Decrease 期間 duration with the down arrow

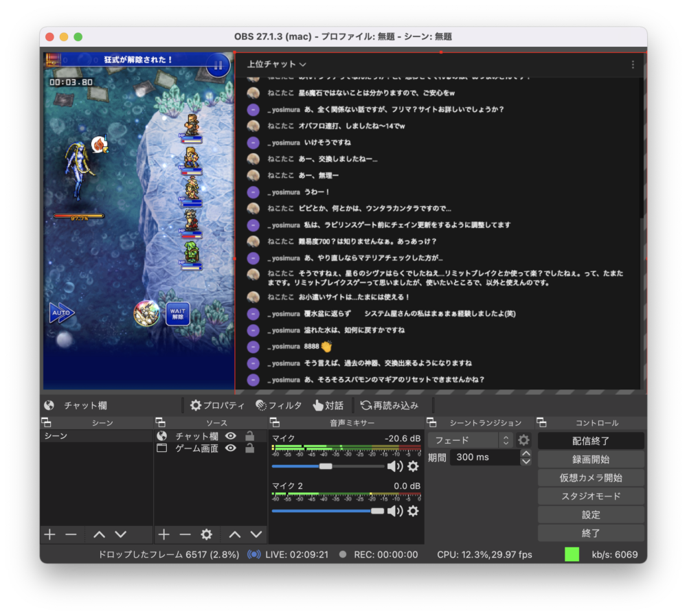(526, 461)
